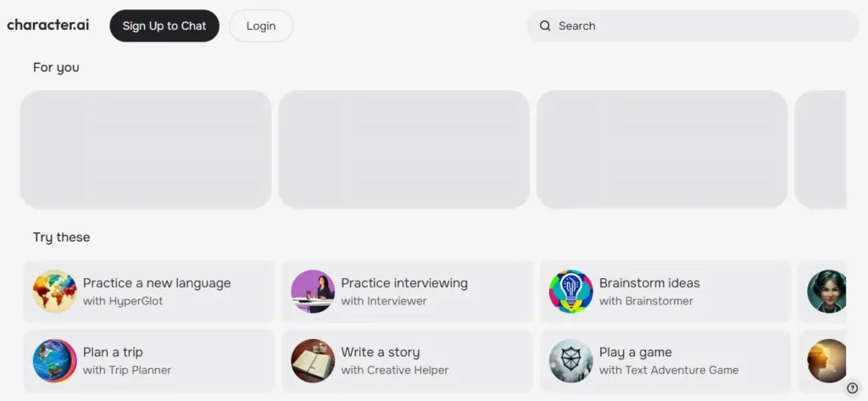The width and height of the screenshot is (868, 401).
Task: Click the third loading For you card
Action: (x=662, y=149)
